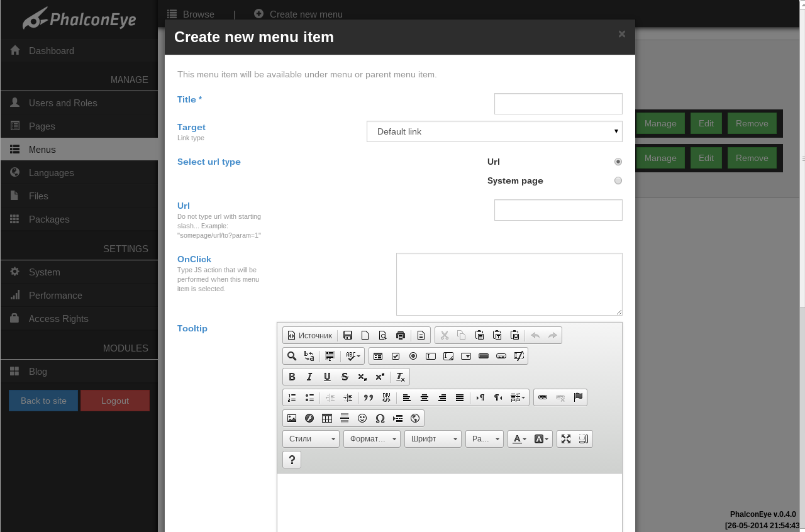This screenshot has height=532, width=805.
Task: Click the Link icon in the editor
Action: (543, 397)
